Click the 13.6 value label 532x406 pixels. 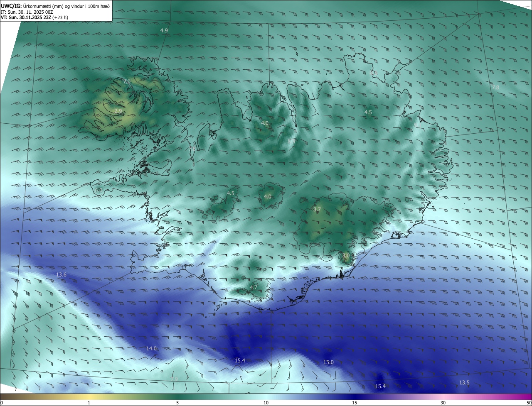pyautogui.click(x=62, y=275)
